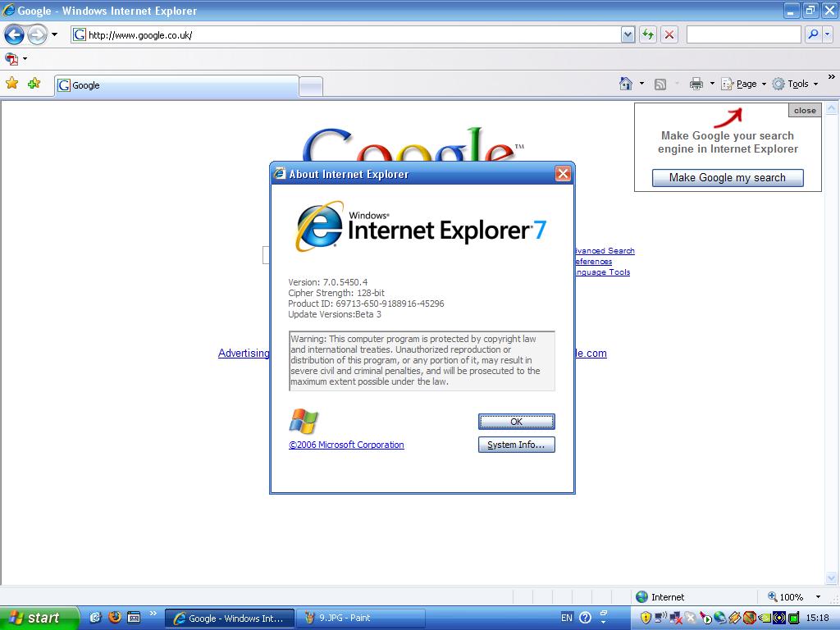Viewport: 840px width, 630px height.
Task: Switch to Google - Windows Internet Explorer taskbar button
Action: pyautogui.click(x=230, y=619)
